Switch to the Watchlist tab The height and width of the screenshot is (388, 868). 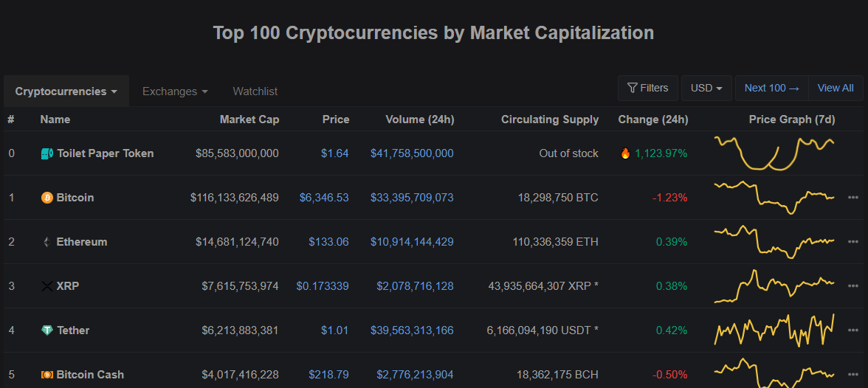click(255, 91)
